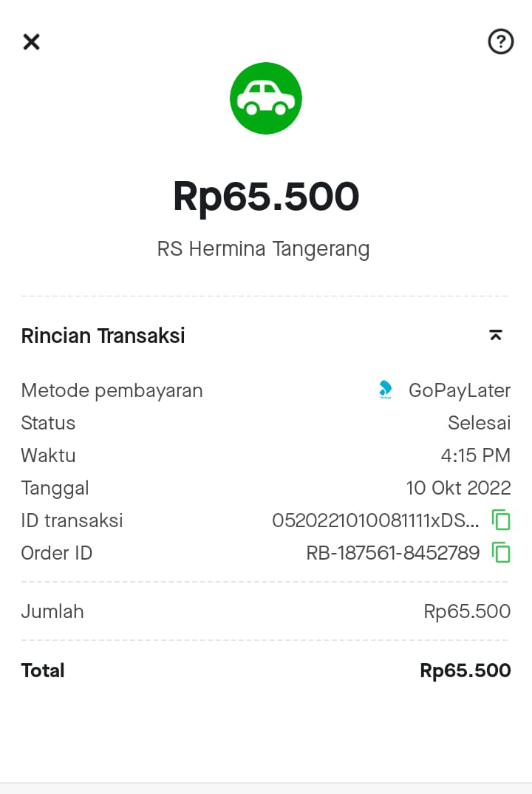Collapse the Rincian Transaksi section
This screenshot has height=794, width=532.
coord(496,336)
